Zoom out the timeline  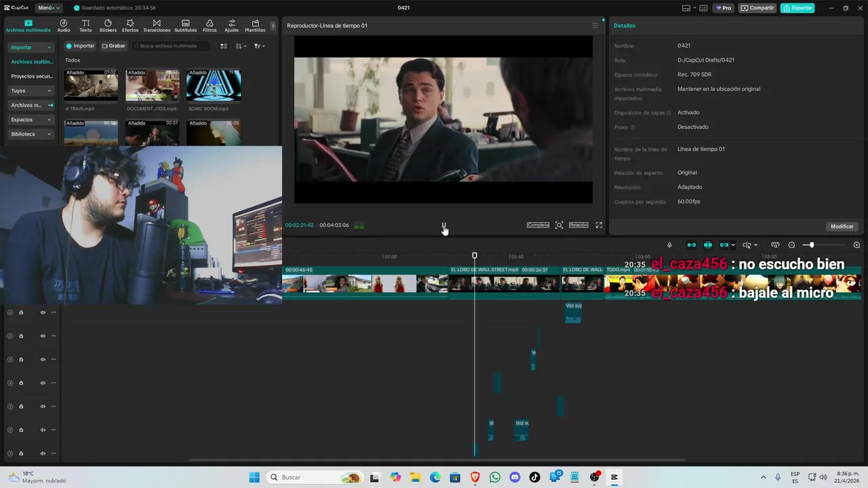point(791,245)
